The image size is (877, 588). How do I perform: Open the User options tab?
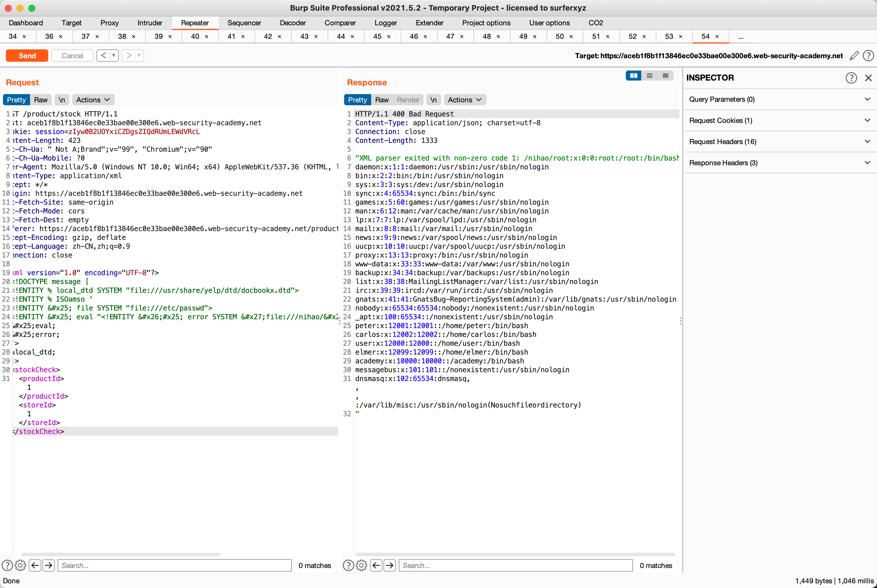click(x=549, y=23)
